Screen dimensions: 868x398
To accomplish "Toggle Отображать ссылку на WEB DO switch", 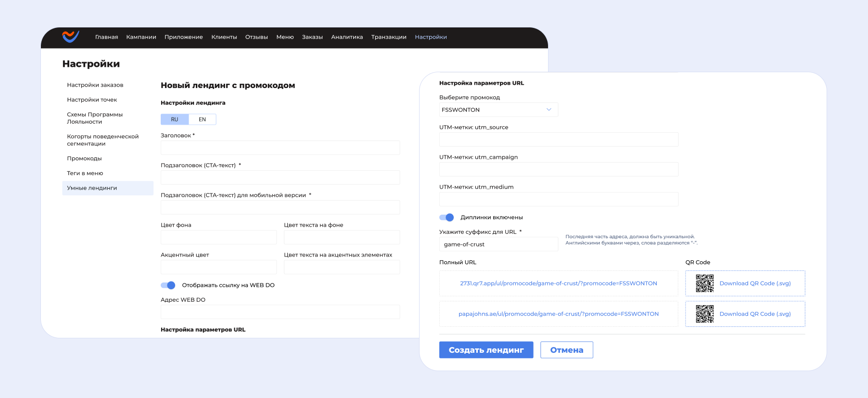I will [168, 285].
